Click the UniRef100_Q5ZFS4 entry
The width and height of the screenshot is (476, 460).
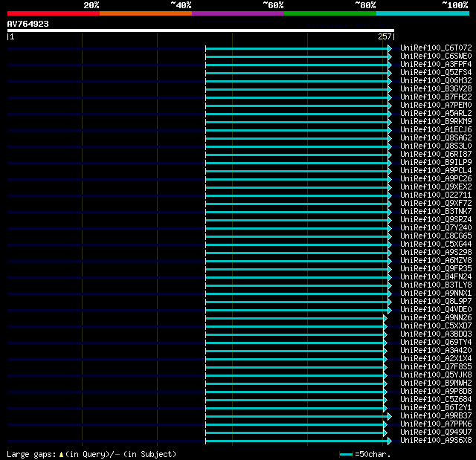pyautogui.click(x=436, y=73)
